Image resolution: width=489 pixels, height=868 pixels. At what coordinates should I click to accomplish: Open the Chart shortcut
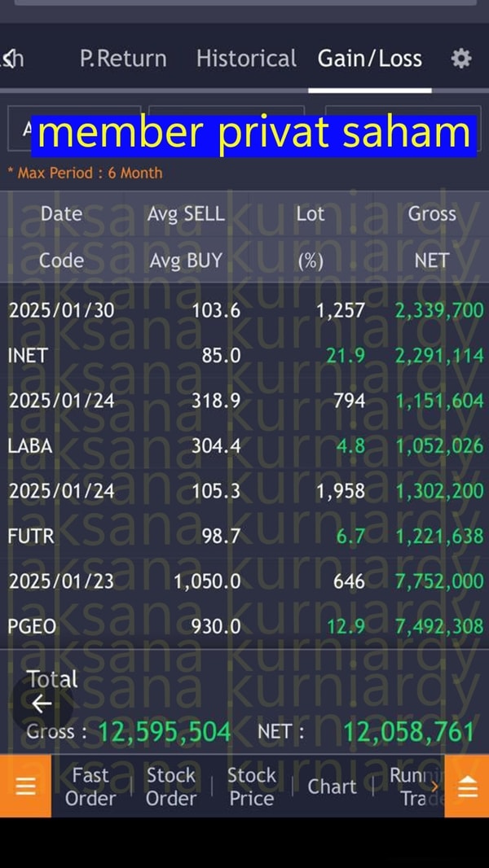tap(332, 787)
